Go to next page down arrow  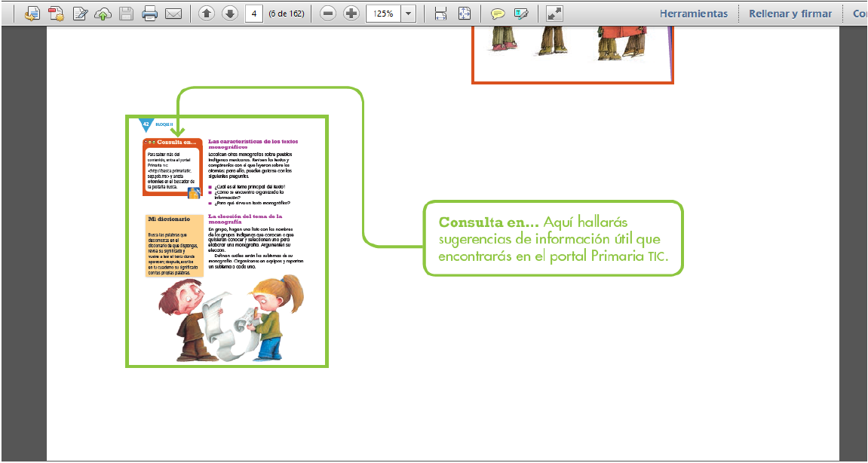[x=229, y=14]
